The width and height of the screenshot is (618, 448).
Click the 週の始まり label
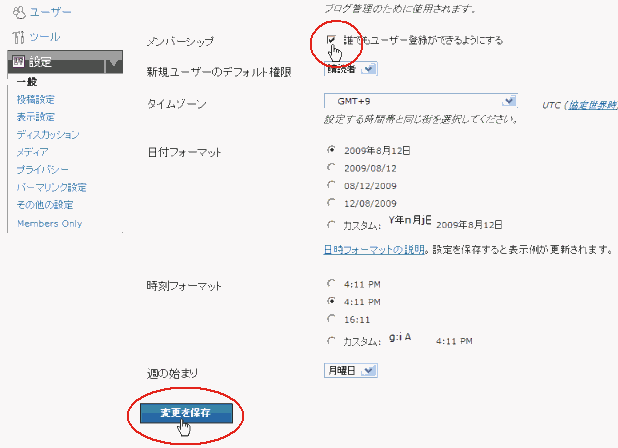click(x=172, y=374)
